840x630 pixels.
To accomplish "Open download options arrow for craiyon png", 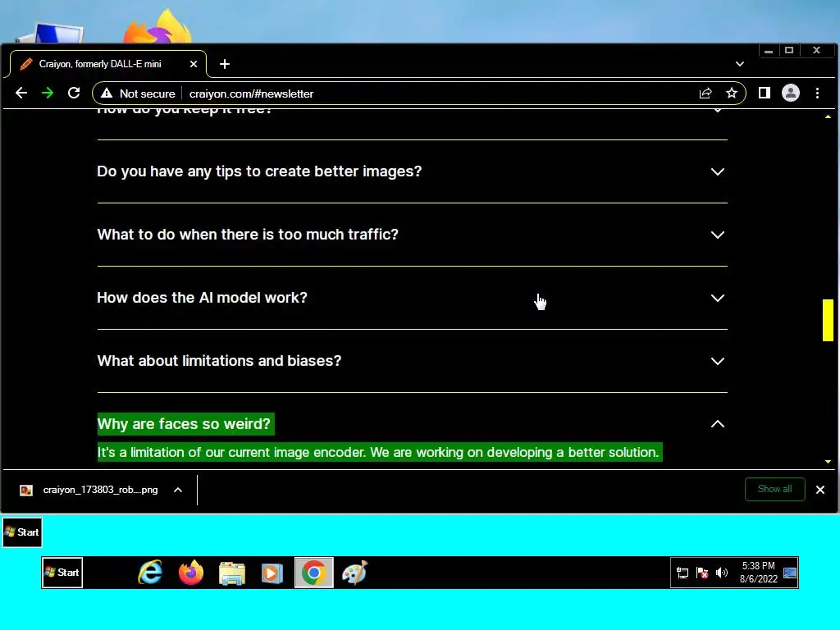I will [178, 491].
